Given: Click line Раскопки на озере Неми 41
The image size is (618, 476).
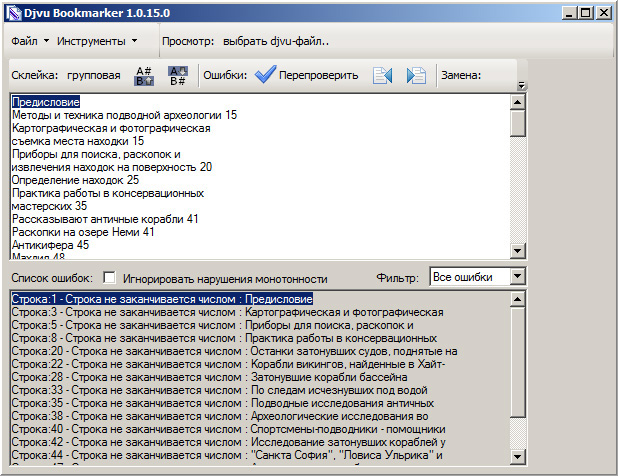Looking at the screenshot, I should click(x=83, y=232).
